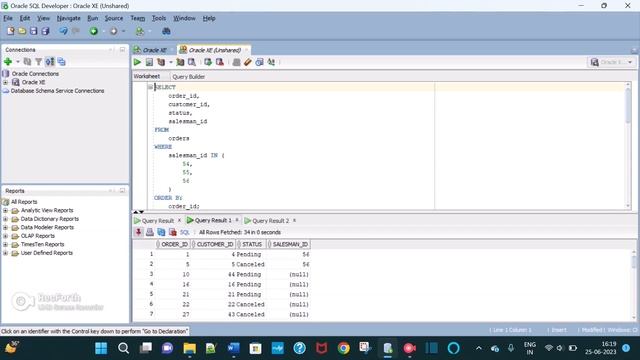This screenshot has width=640, height=360.
Task: Expand OLAP Reports folder
Action: pyautogui.click(x=5, y=236)
